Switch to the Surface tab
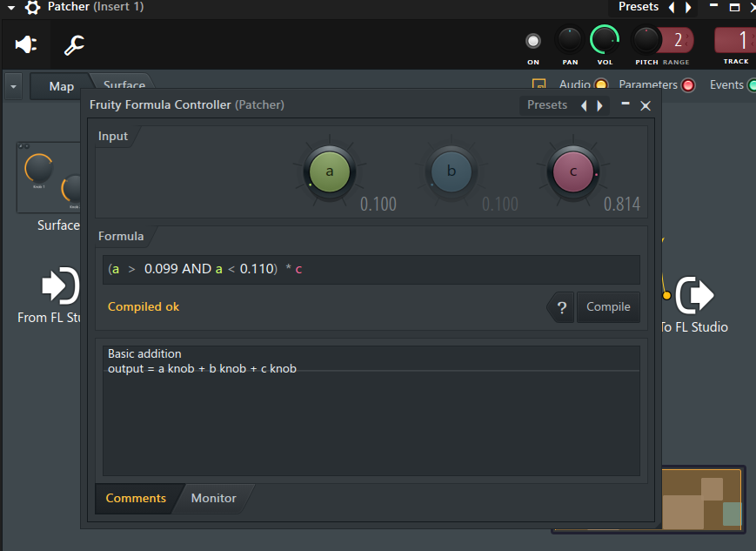Image resolution: width=756 pixels, height=551 pixels. [x=124, y=82]
